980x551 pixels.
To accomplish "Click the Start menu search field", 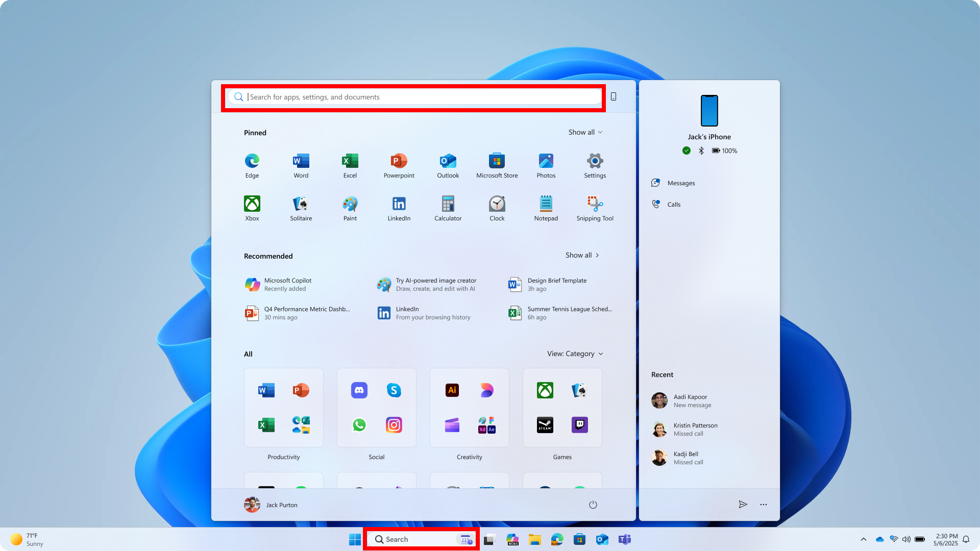I will pos(413,97).
